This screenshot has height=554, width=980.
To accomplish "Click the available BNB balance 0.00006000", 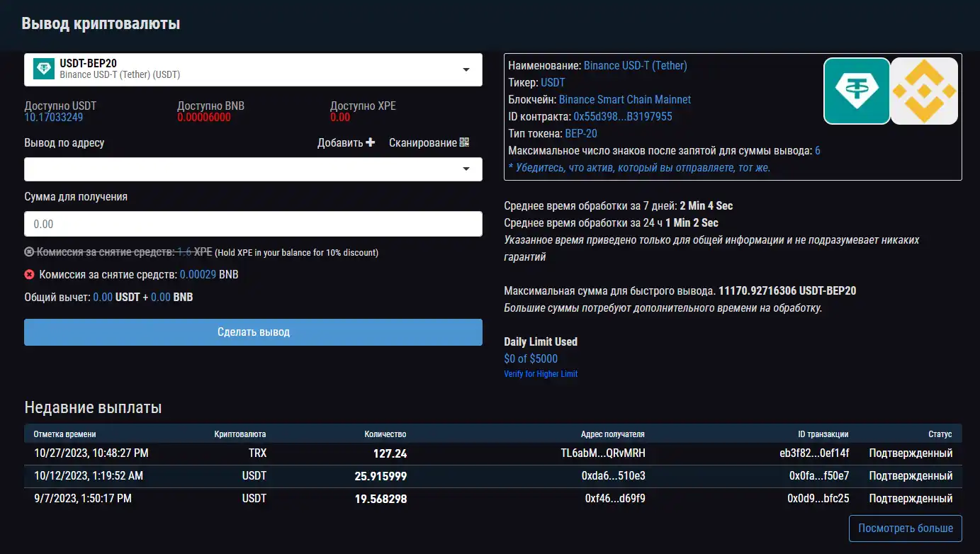I will [x=204, y=117].
